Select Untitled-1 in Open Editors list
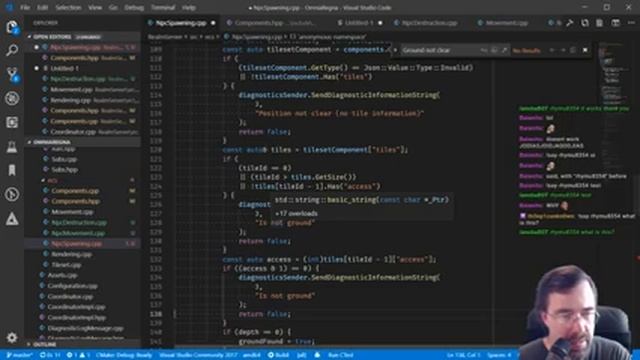This screenshot has width=640, height=360. [x=82, y=68]
